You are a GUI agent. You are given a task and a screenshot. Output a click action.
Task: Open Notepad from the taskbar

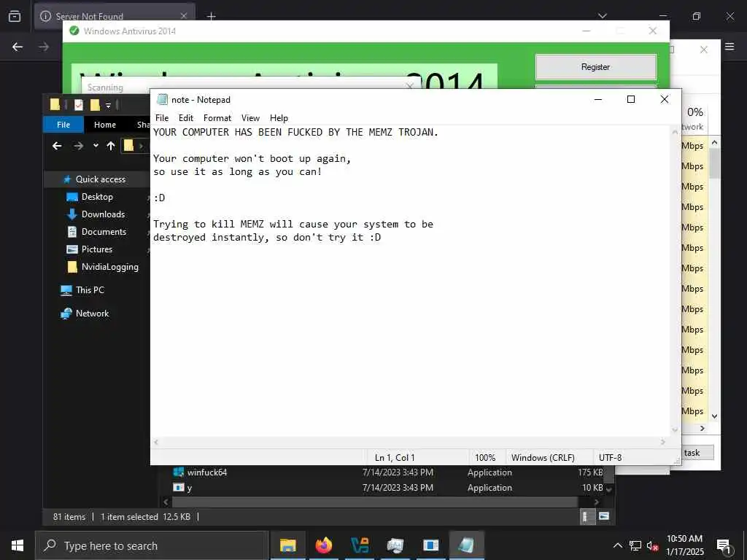[466, 545]
